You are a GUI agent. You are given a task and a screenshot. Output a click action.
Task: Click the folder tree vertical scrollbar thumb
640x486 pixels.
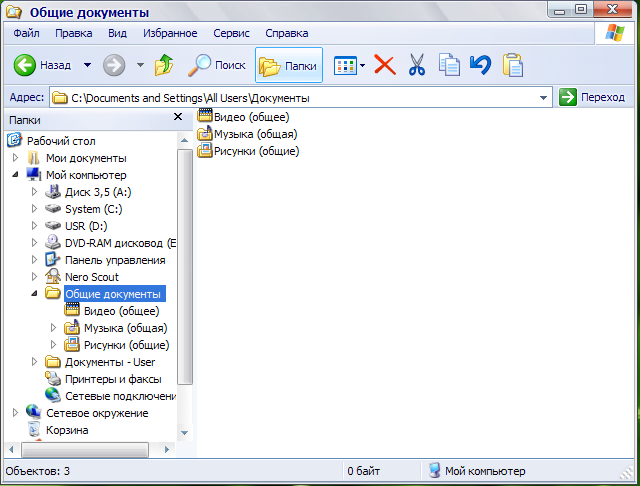click(185, 267)
